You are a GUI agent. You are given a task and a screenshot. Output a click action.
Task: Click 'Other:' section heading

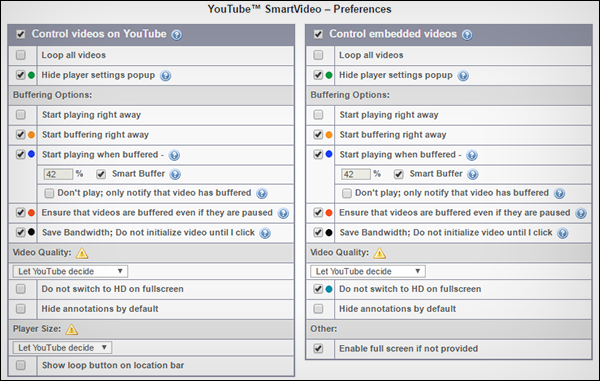click(x=324, y=329)
